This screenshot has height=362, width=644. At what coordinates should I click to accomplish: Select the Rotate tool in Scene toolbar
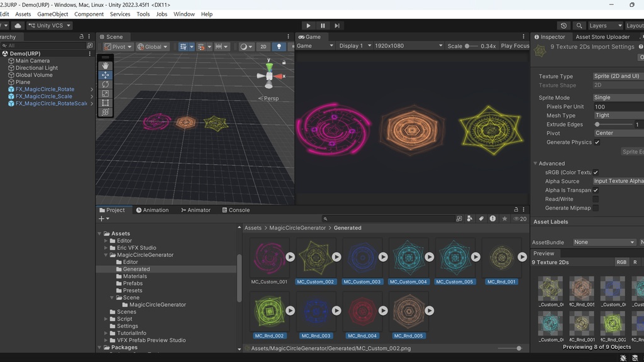106,84
